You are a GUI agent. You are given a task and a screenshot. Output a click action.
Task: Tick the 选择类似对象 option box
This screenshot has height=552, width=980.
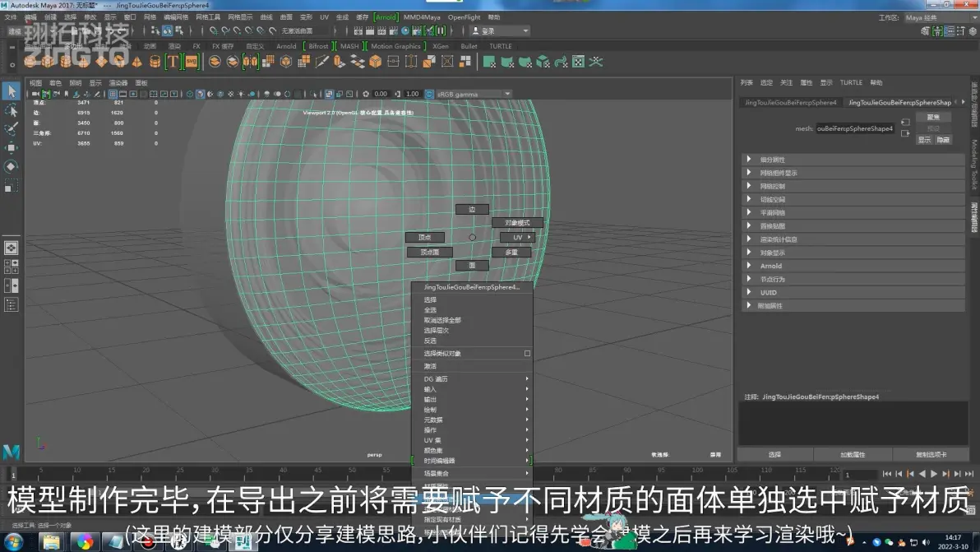pyautogui.click(x=527, y=353)
